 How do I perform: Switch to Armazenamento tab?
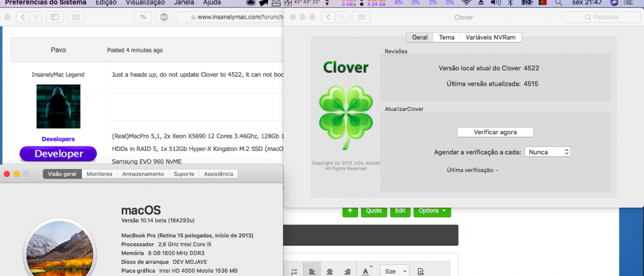point(143,174)
